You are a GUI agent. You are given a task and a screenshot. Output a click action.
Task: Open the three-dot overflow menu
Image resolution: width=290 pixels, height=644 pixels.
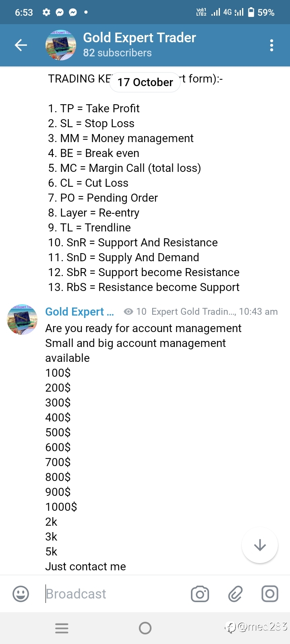point(271,45)
